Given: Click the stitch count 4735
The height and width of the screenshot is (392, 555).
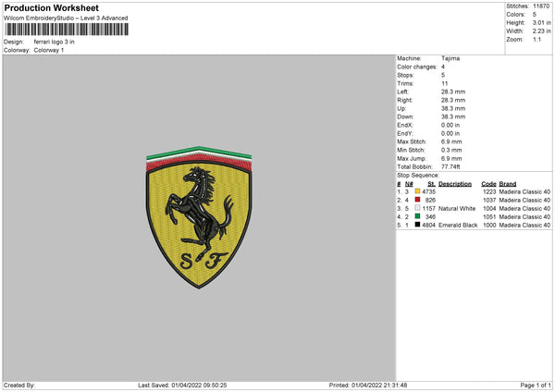Looking at the screenshot, I should pos(428,191).
